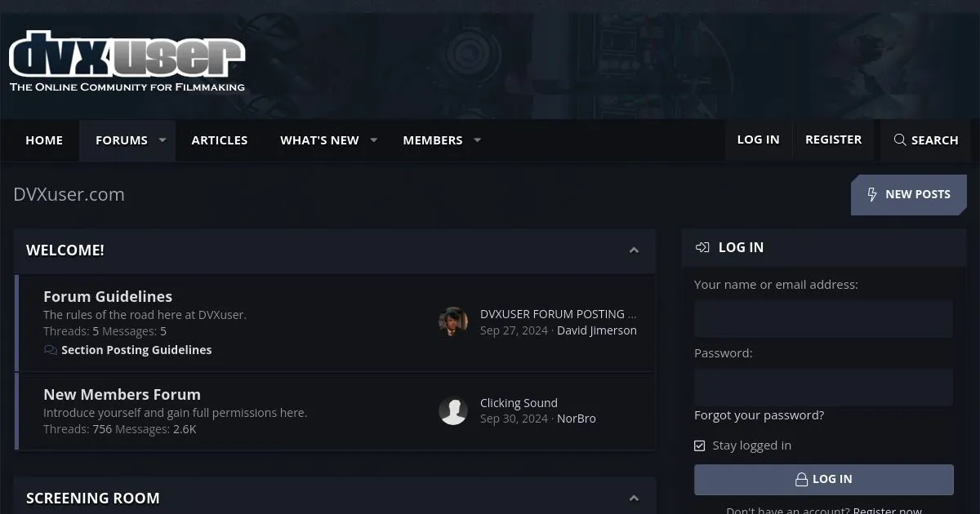This screenshot has width=980, height=514.
Task: Expand the Members dropdown arrow
Action: click(x=478, y=140)
